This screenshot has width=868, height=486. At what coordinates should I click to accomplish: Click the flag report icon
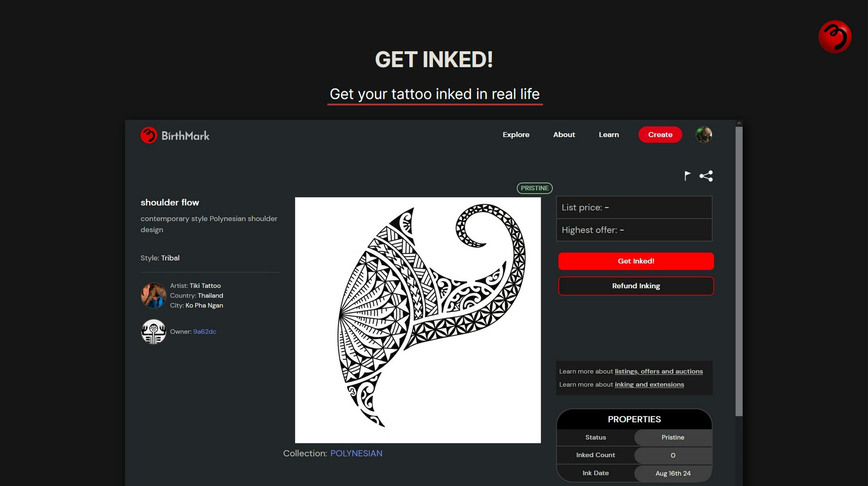pyautogui.click(x=687, y=176)
